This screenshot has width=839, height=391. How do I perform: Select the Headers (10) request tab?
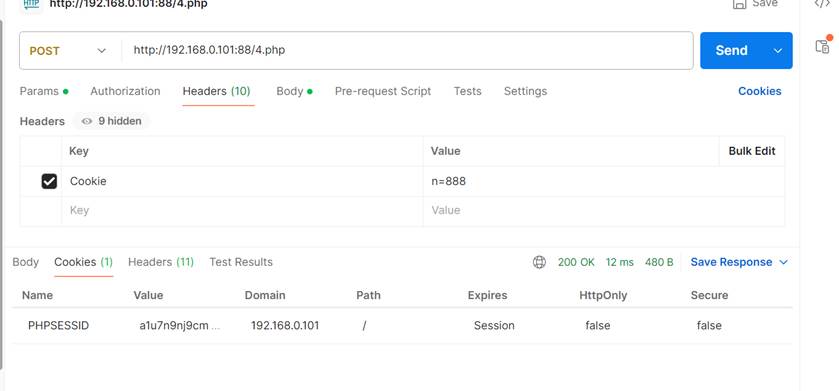tap(217, 91)
